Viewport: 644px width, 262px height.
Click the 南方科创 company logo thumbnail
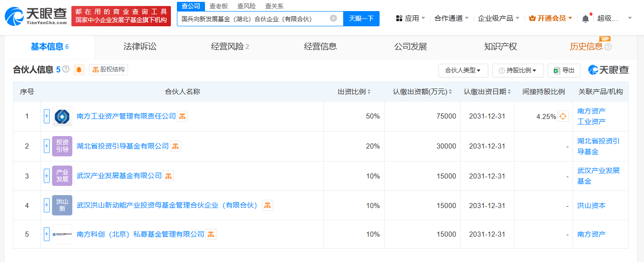(x=62, y=234)
